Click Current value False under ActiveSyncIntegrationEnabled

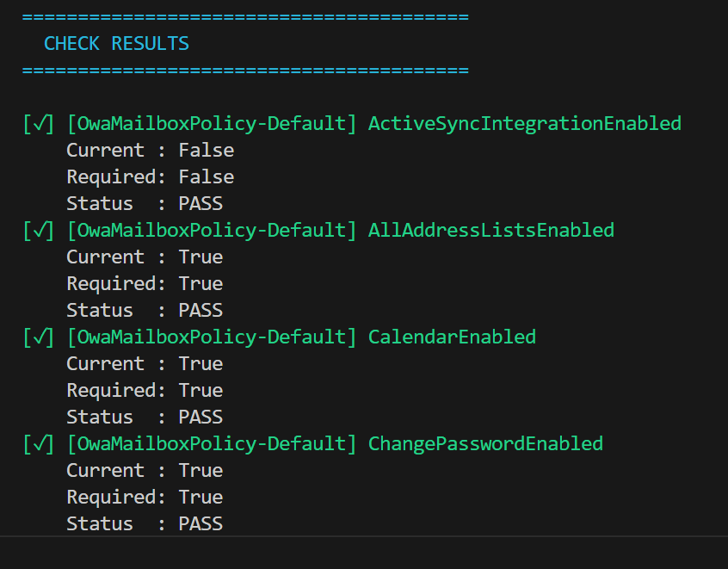point(207,151)
